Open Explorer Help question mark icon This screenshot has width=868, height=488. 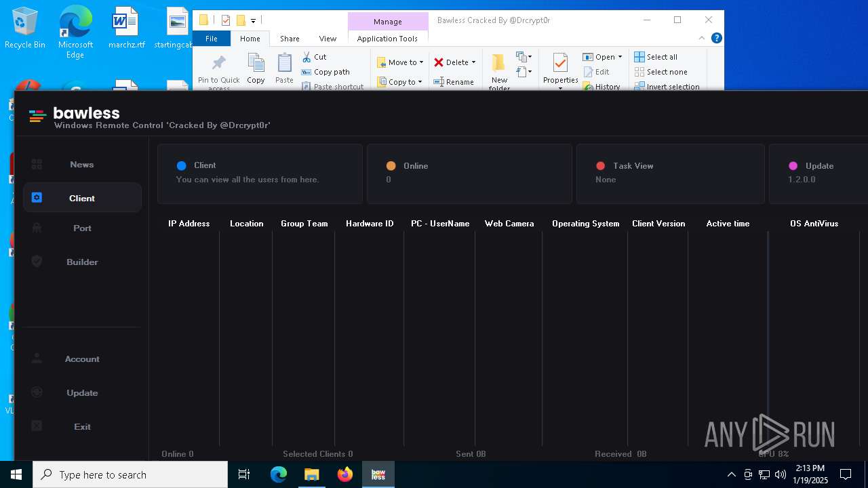(x=716, y=39)
